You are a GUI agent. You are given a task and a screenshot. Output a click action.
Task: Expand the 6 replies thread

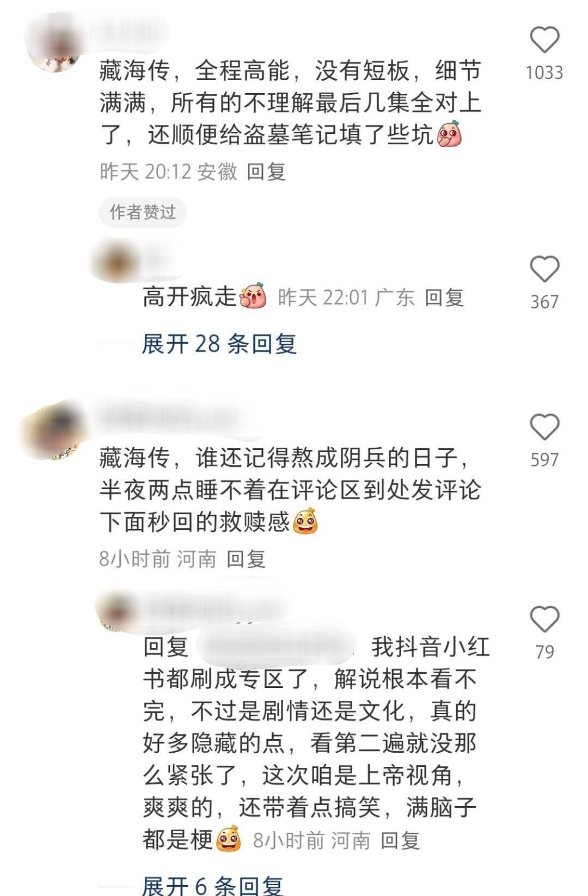point(212,885)
